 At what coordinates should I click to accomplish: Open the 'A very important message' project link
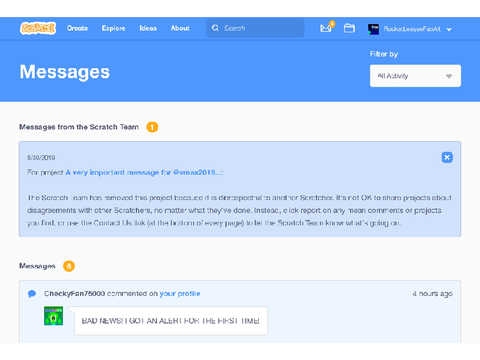pos(144,172)
